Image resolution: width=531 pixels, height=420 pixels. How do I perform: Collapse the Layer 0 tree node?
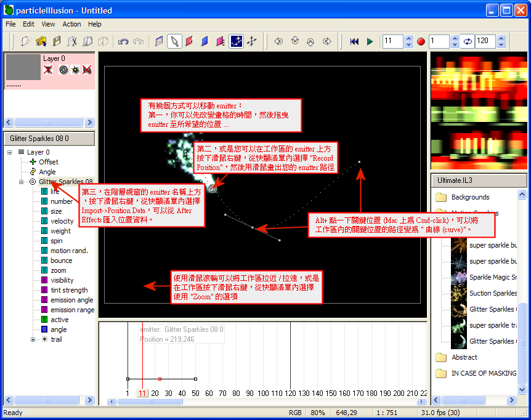click(10, 152)
